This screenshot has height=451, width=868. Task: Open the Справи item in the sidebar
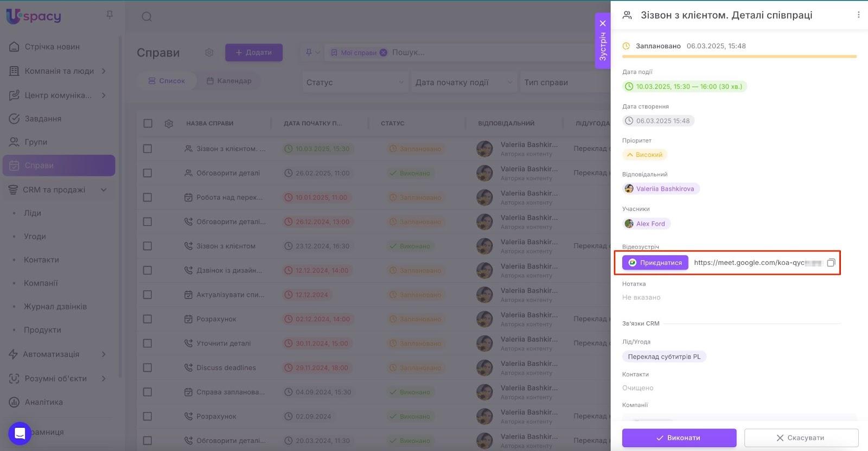(x=59, y=166)
